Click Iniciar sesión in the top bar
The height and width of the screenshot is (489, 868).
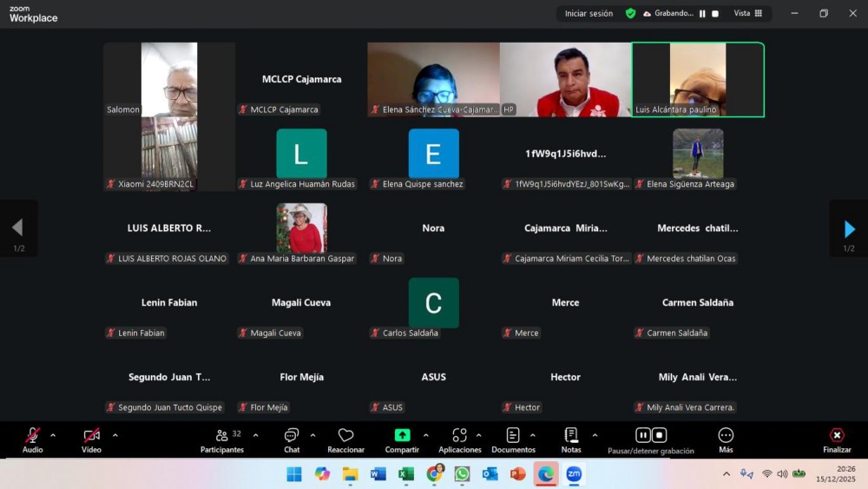tap(589, 13)
